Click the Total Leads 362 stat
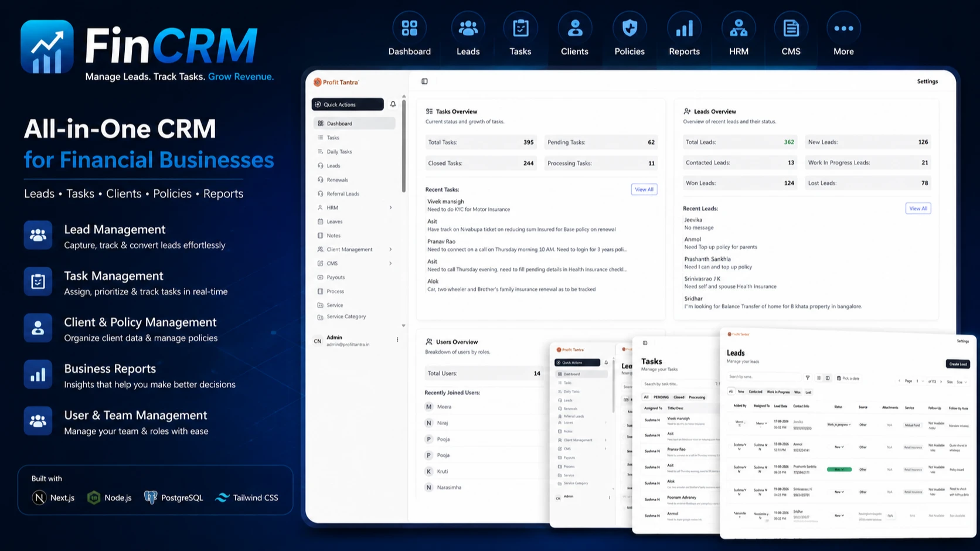The width and height of the screenshot is (980, 551). [740, 142]
